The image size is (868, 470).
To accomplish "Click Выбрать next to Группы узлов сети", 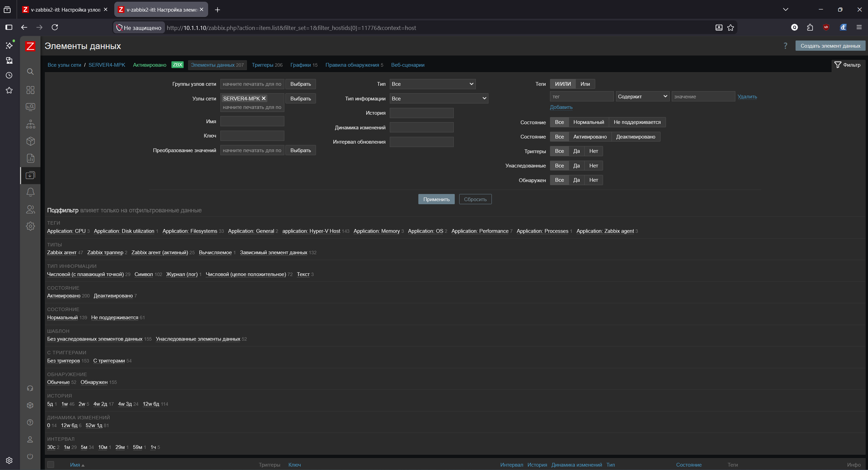I will pos(300,84).
